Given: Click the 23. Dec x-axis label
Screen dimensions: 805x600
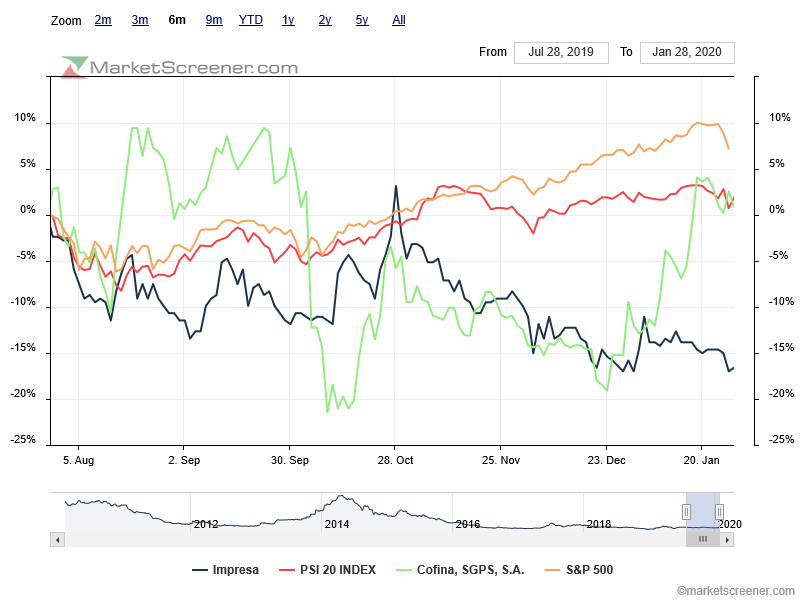Looking at the screenshot, I should click(606, 460).
